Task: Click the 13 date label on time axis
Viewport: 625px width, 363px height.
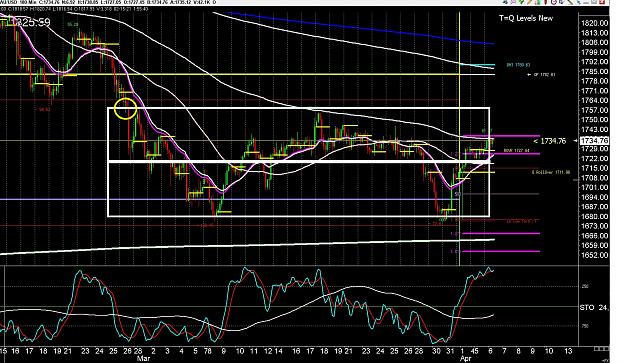Action: click(568, 351)
